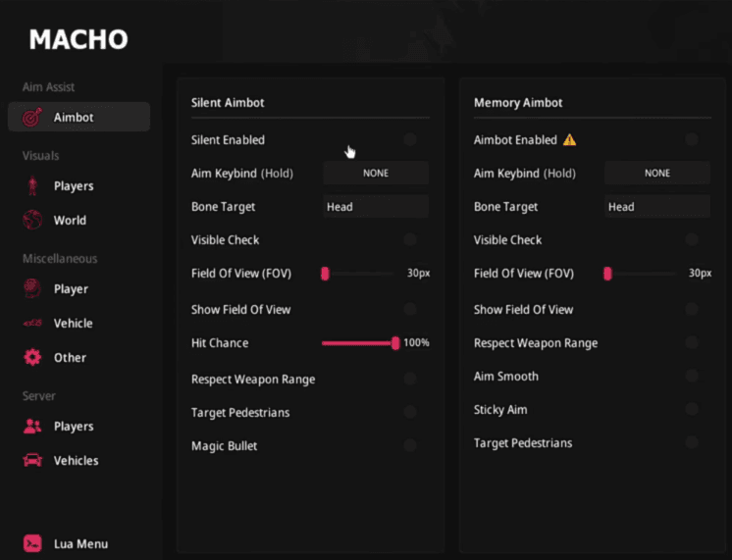The height and width of the screenshot is (560, 732).
Task: Select the Players icon under Server
Action: pos(32,427)
